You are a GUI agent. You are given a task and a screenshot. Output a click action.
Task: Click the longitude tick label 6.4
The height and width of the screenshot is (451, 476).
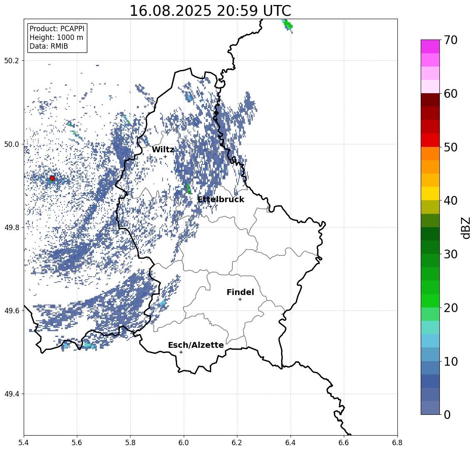(x=291, y=443)
